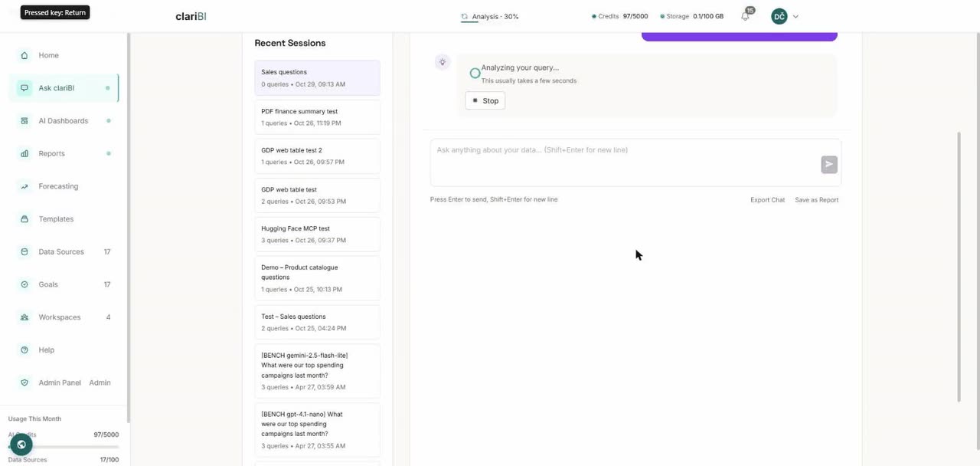The height and width of the screenshot is (466, 980).
Task: Click the Data Sources count 17
Action: point(107,251)
